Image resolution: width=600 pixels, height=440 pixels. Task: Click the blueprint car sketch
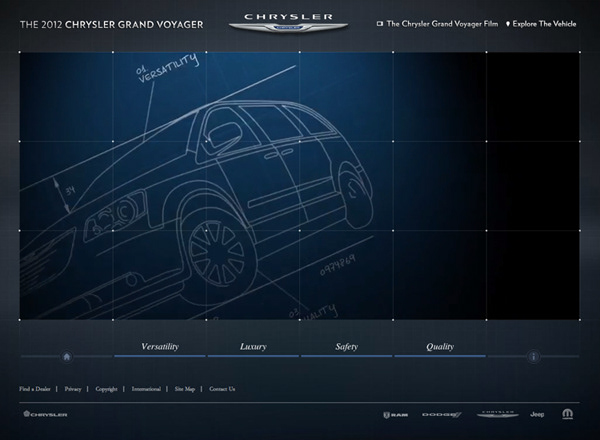tap(199, 203)
